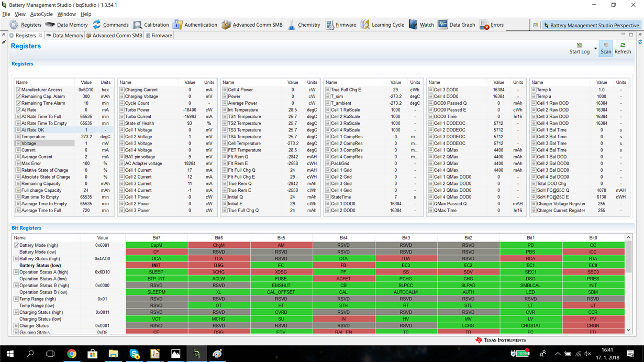Switch to the Advanced Comm SMB tab
The image size is (644, 362).
[x=114, y=36]
